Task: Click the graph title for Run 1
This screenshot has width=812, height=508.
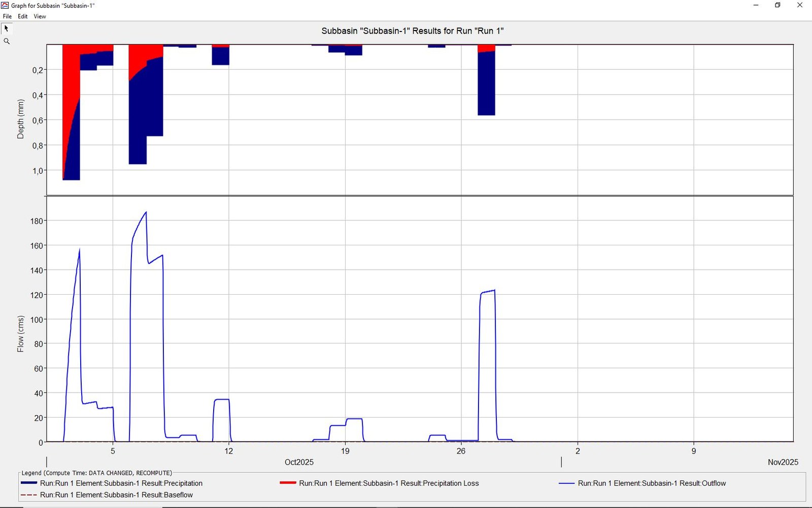Action: 412,31
